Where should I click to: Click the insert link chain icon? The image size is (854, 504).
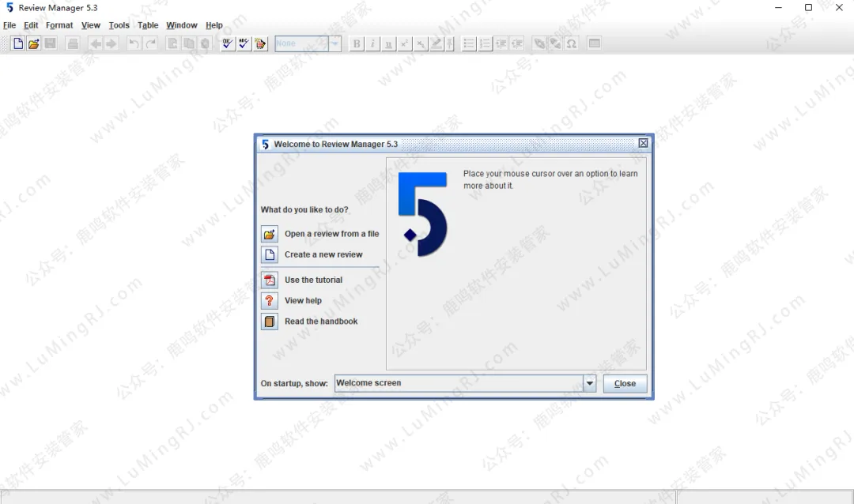(539, 43)
